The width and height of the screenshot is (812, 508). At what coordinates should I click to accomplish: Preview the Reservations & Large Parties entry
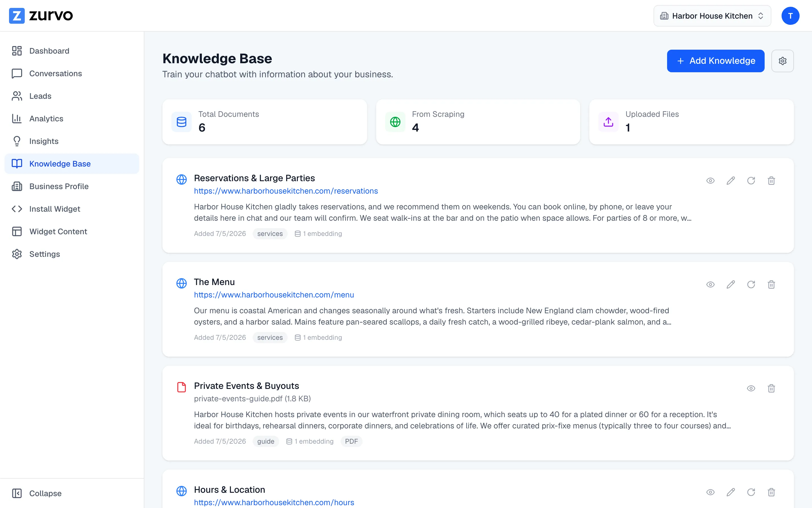click(x=710, y=181)
